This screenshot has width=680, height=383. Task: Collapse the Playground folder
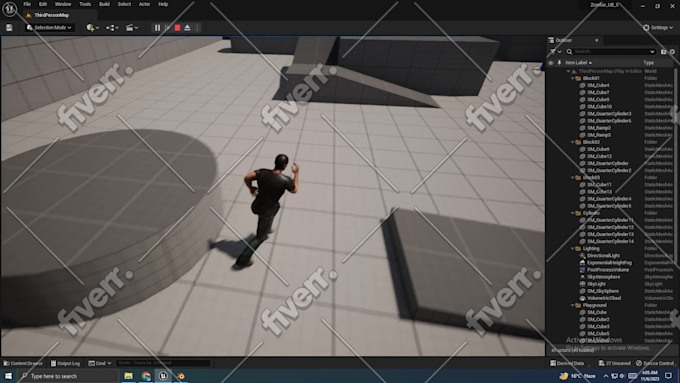(x=572, y=306)
